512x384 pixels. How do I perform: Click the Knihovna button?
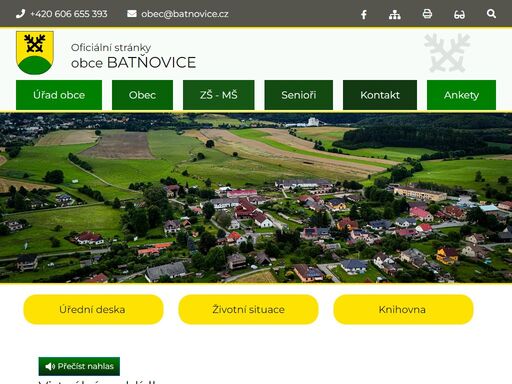(403, 309)
